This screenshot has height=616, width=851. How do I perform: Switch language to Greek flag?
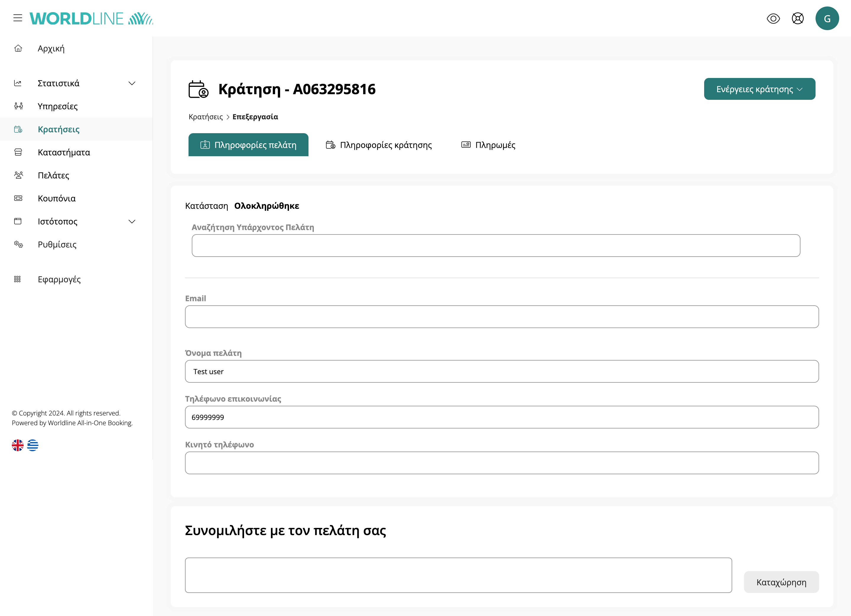pyautogui.click(x=33, y=445)
